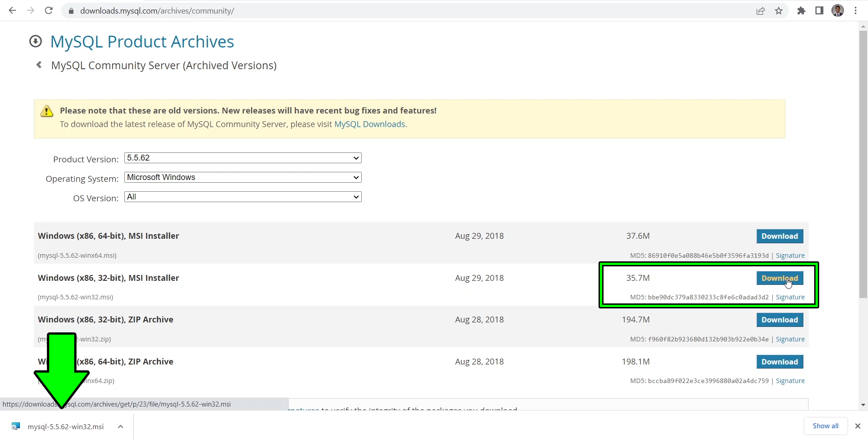Open the browser extensions puzzle icon
This screenshot has height=440, width=868.
click(801, 10)
